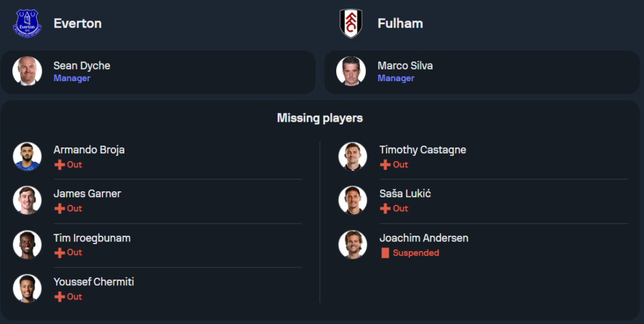Click the red suspended card icon

pos(385,253)
